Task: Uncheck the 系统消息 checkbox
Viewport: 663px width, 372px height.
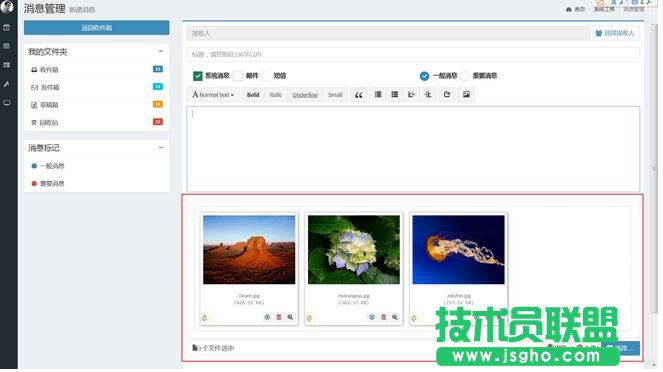Action: [x=197, y=76]
